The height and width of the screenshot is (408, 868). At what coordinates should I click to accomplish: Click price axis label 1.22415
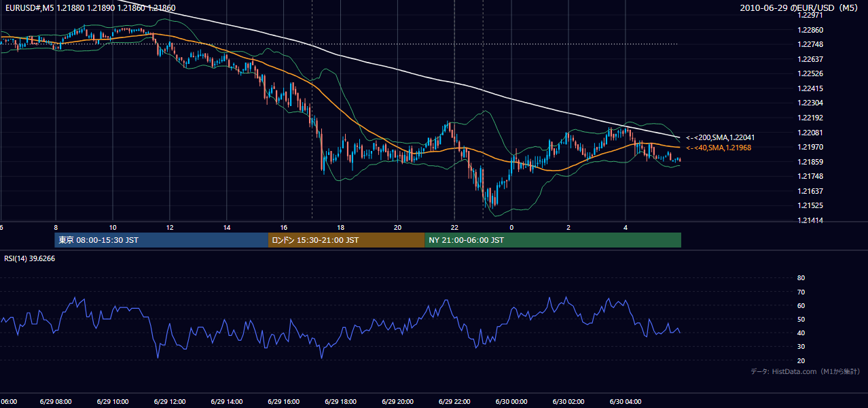coord(811,88)
